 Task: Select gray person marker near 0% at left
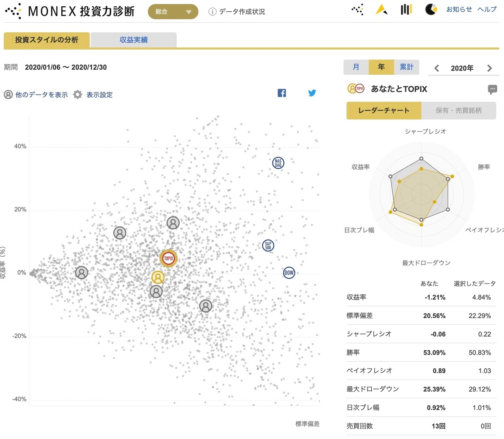click(81, 272)
